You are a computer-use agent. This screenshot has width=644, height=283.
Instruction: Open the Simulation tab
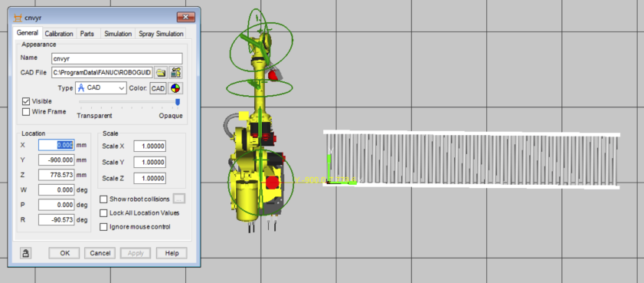(x=118, y=34)
